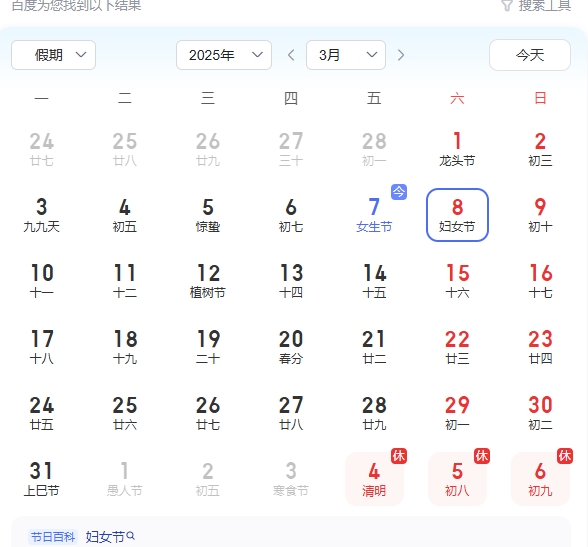Screen dimensions: 588x547
Task: Go to next month arrow
Action: [x=401, y=55]
